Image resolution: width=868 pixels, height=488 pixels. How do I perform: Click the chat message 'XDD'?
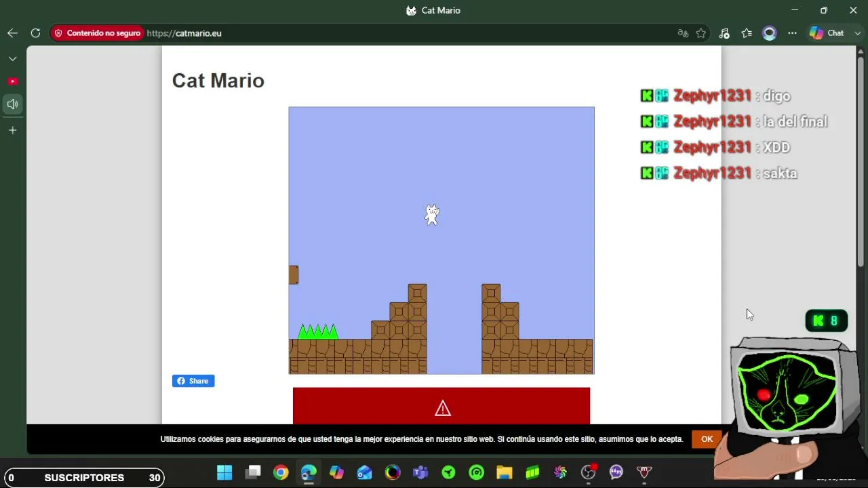pyautogui.click(x=715, y=148)
